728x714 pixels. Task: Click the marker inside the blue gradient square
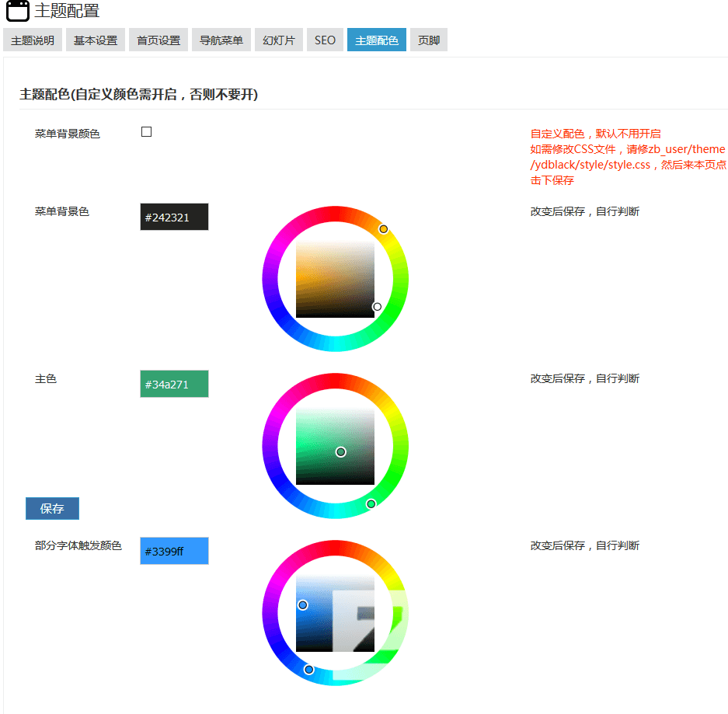(303, 605)
